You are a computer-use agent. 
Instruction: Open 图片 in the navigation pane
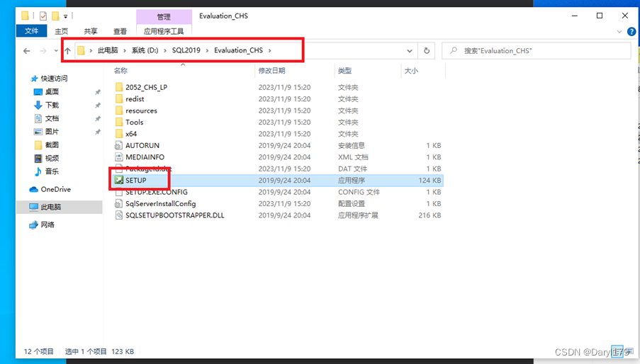pyautogui.click(x=52, y=132)
